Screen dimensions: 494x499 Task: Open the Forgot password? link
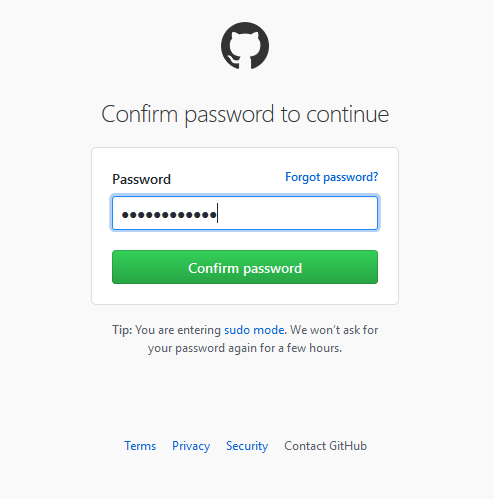tap(332, 177)
